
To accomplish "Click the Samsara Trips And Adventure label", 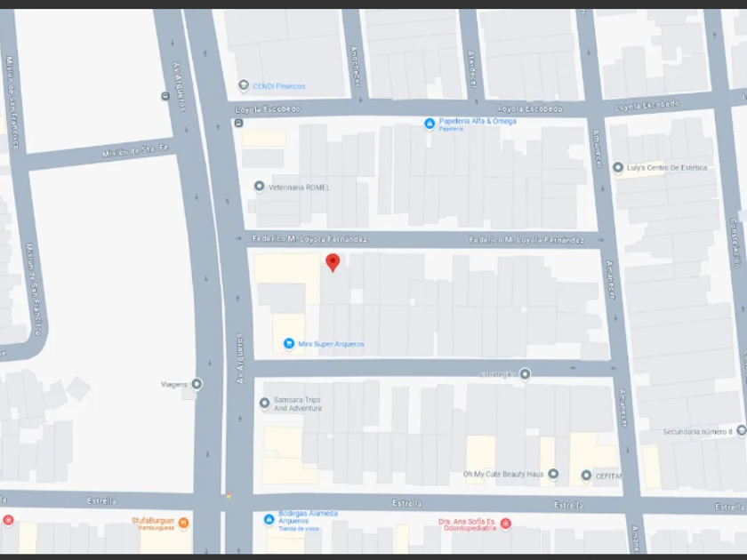I will (x=298, y=404).
